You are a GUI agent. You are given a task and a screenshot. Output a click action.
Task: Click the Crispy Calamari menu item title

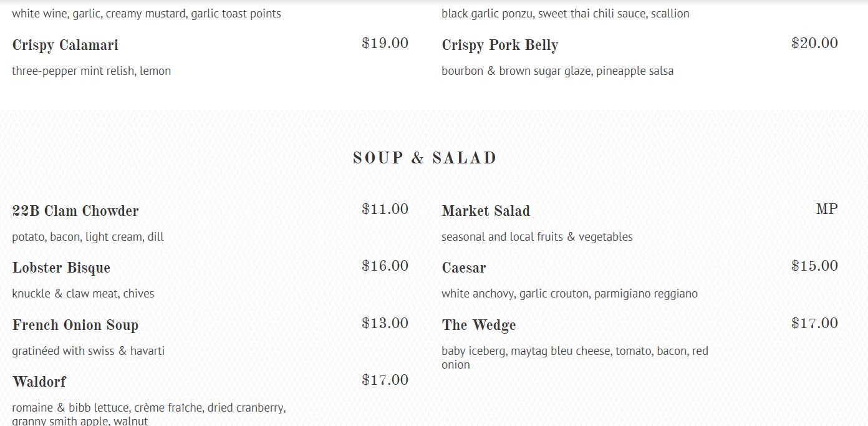65,45
